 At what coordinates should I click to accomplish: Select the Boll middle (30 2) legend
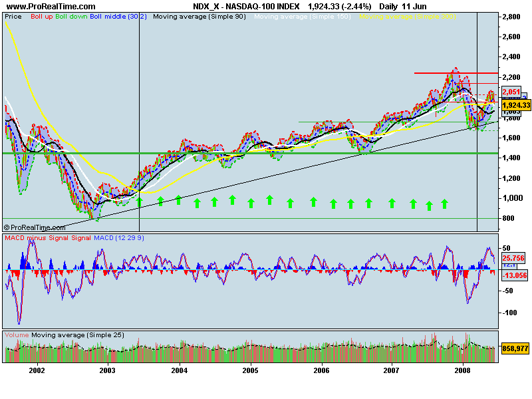(x=118, y=16)
